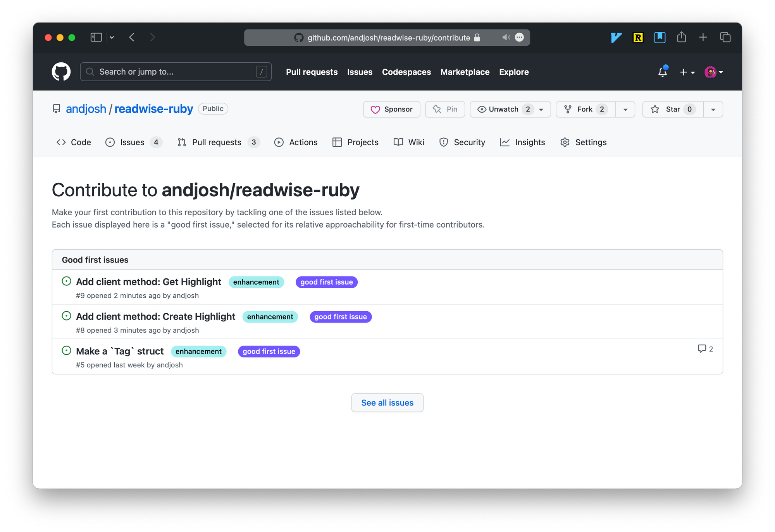The height and width of the screenshot is (532, 775).
Task: Click enhancement label on Get Highlight issue
Action: [x=256, y=282]
